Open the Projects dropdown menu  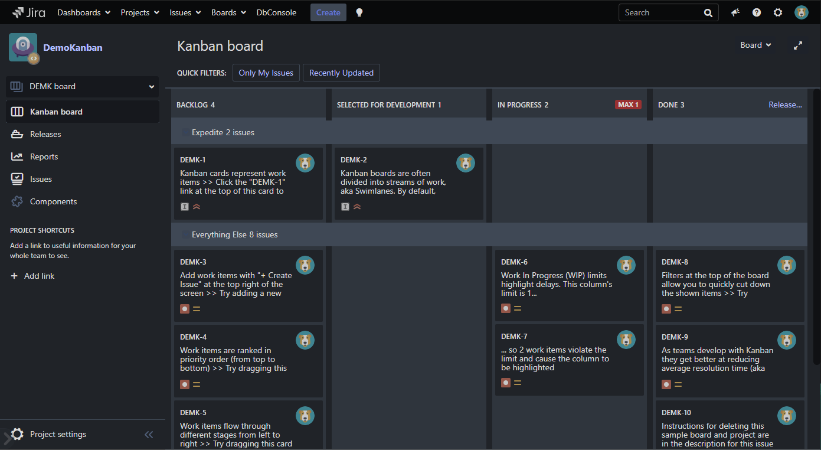pos(140,13)
